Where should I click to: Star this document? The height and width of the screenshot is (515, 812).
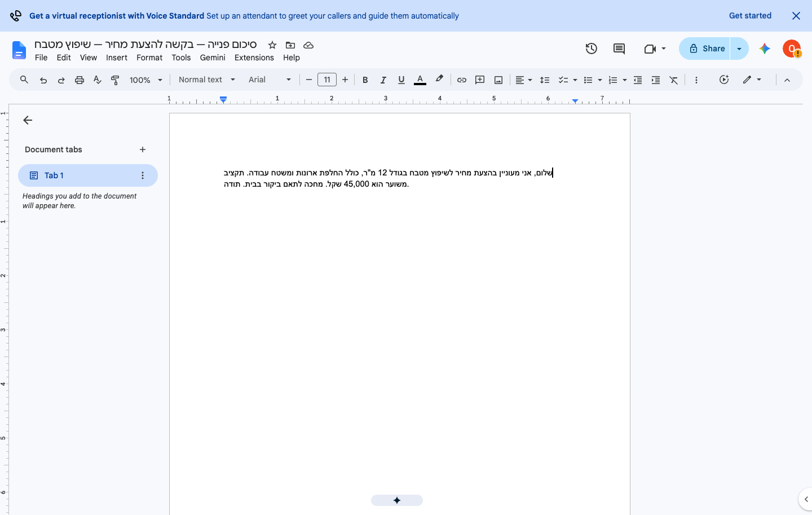tap(272, 45)
